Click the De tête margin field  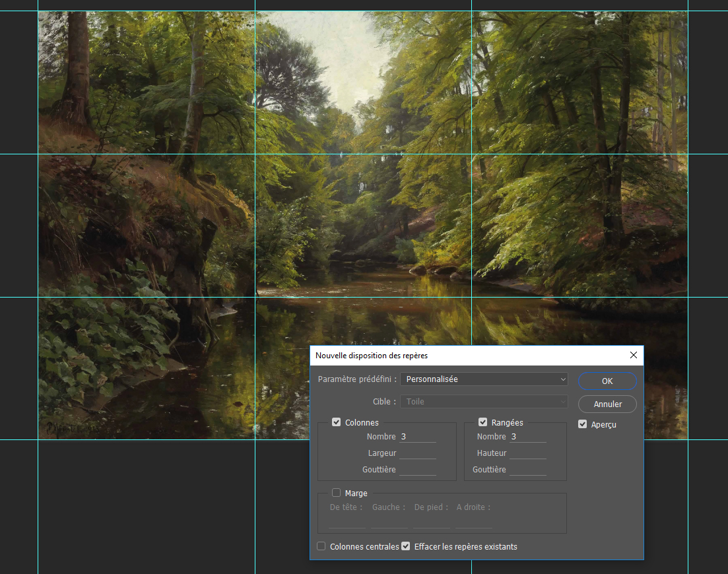click(x=347, y=521)
